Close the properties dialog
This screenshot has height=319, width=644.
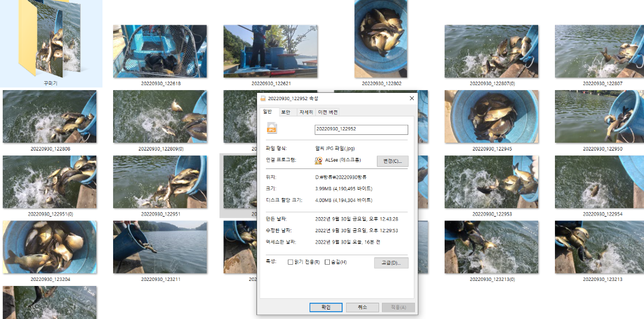(412, 98)
